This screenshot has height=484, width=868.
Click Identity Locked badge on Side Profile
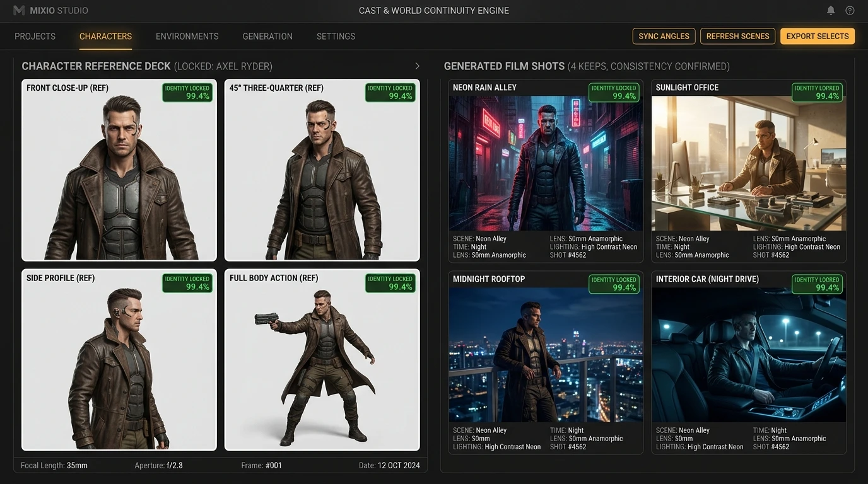187,283
